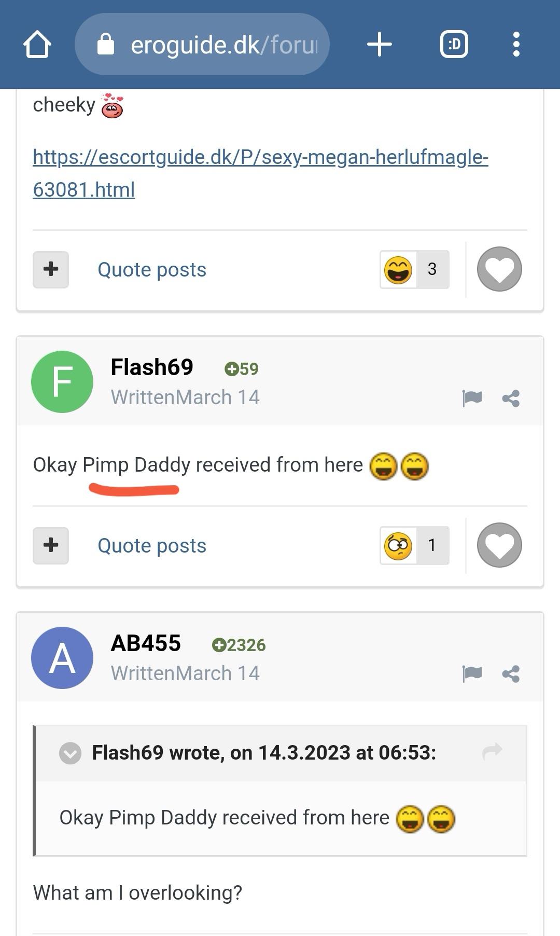This screenshot has height=936, width=560.
Task: Jump to the quoted post via arrow
Action: point(492,751)
